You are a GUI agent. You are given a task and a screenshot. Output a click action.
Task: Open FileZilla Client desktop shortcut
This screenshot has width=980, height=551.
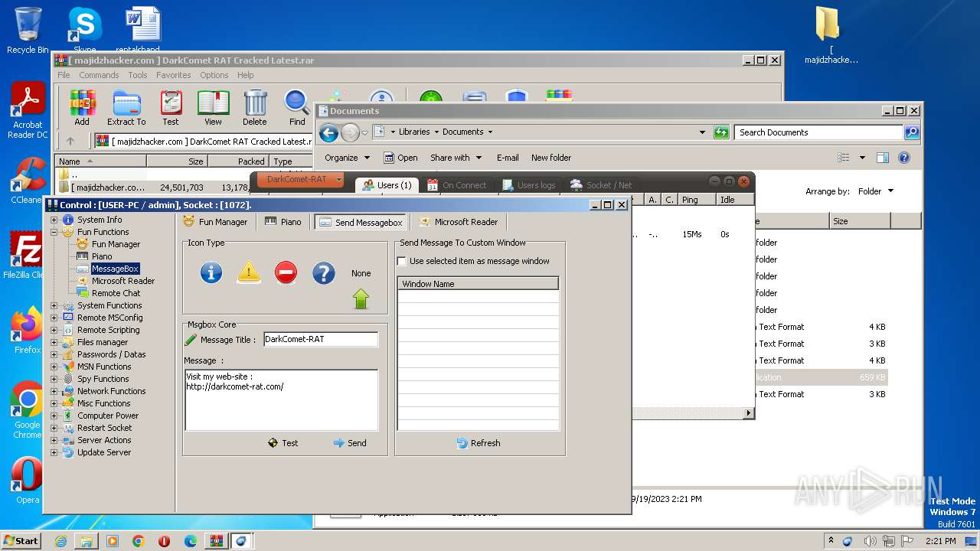[x=28, y=255]
